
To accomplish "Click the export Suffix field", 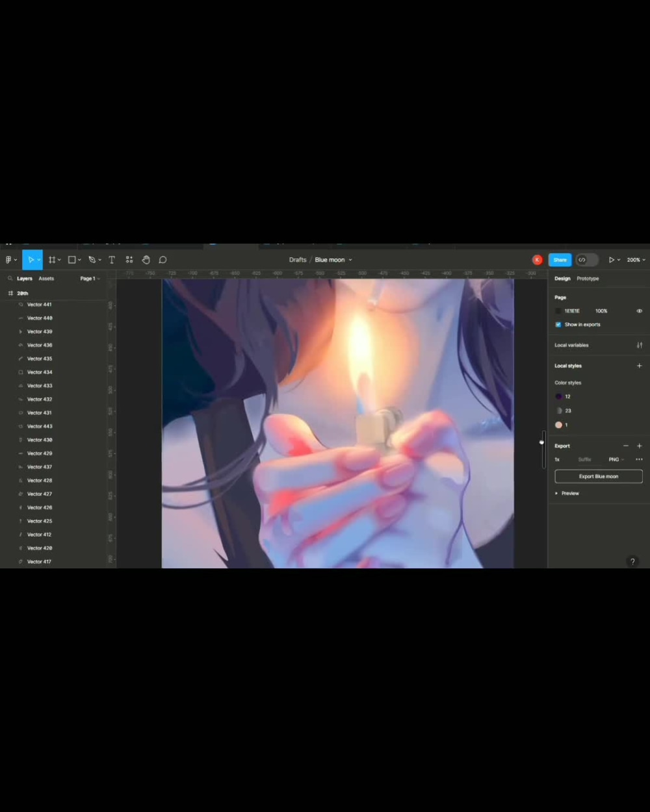I will (x=585, y=459).
